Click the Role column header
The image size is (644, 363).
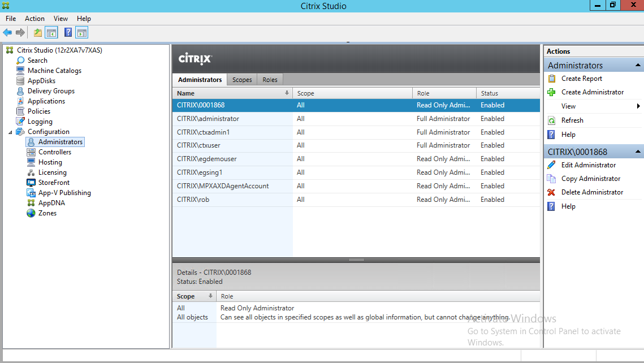(x=444, y=93)
